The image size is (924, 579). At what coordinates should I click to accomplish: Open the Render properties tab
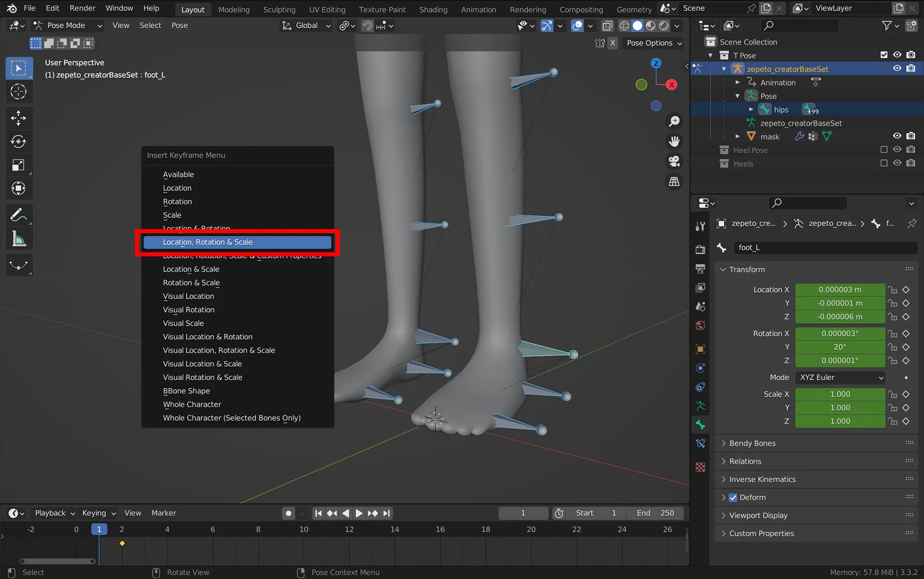(700, 250)
